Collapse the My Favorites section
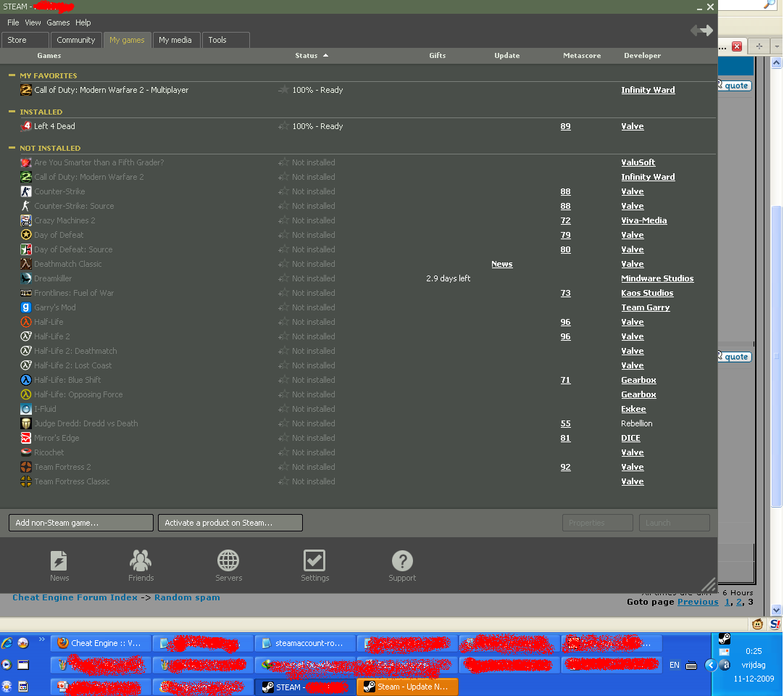Image resolution: width=784 pixels, height=696 pixels. coord(12,75)
